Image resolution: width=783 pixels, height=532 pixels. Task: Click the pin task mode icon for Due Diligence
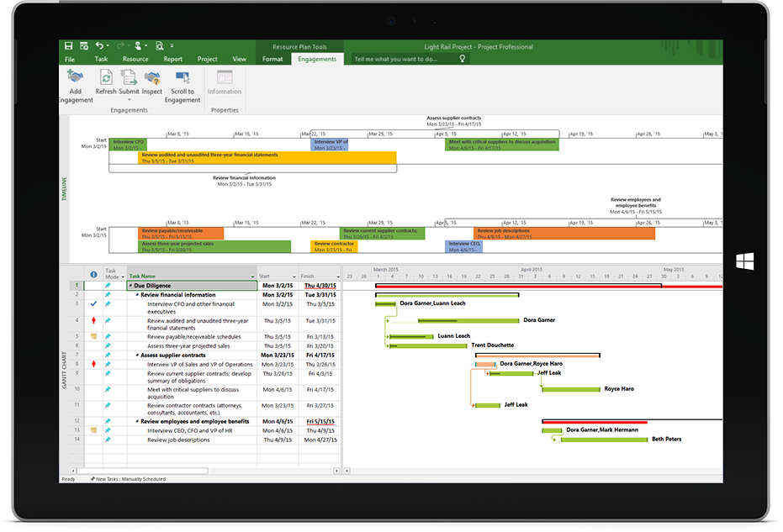point(108,286)
